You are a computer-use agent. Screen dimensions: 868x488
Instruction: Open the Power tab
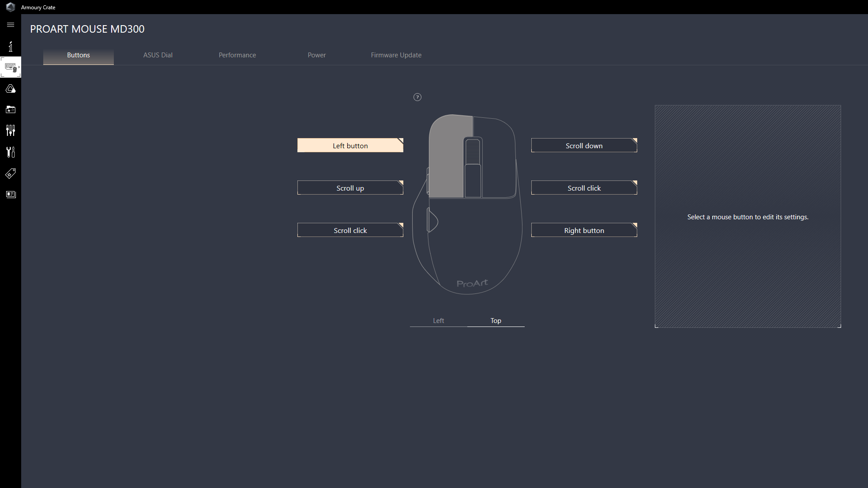coord(316,55)
